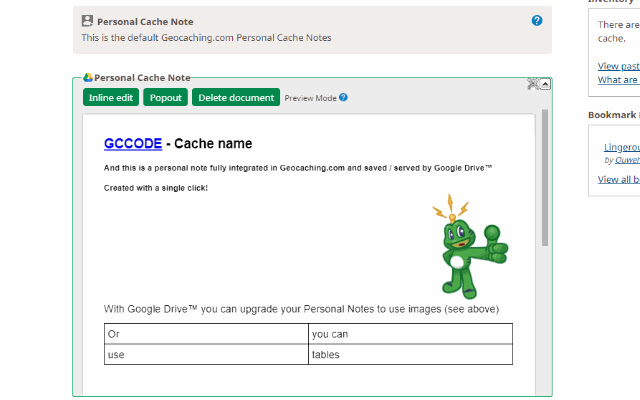The image size is (640, 400).
Task: Click the Delete document button
Action: click(x=236, y=98)
